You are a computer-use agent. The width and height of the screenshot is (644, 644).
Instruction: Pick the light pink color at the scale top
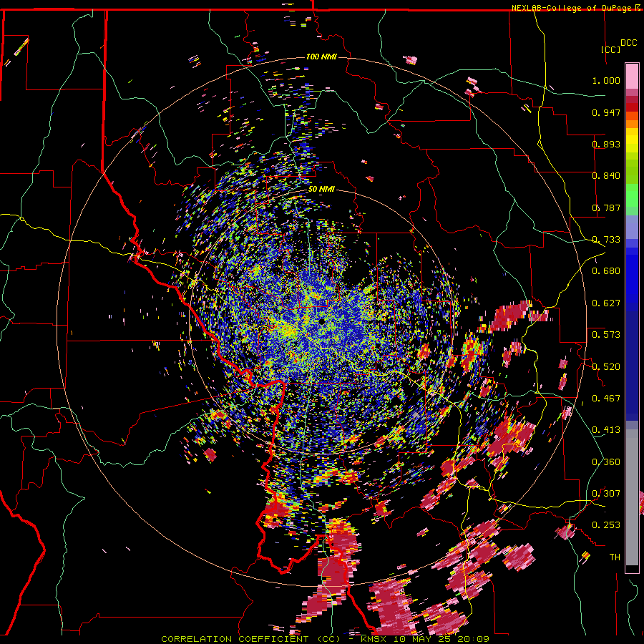pyautogui.click(x=632, y=76)
